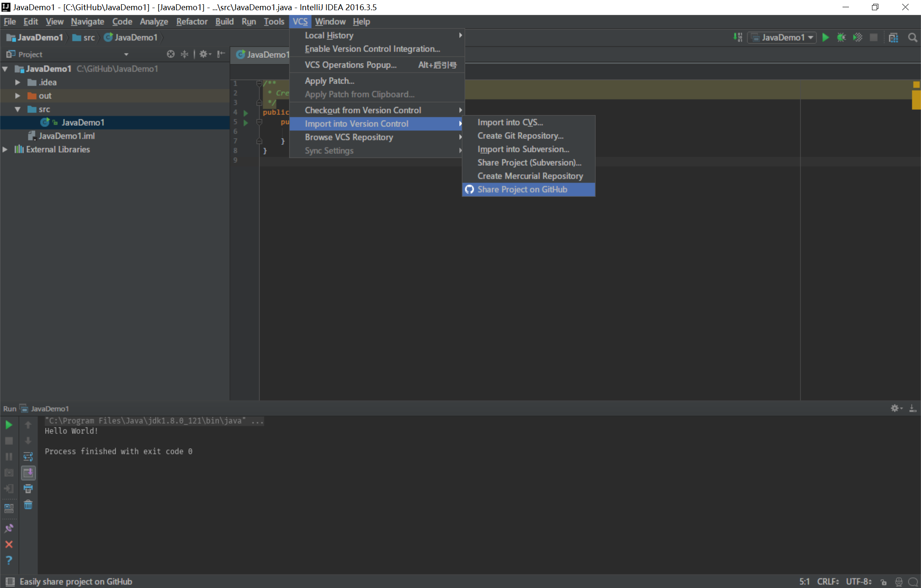The height and width of the screenshot is (588, 921).
Task: Collapse all in the Project panel
Action: [184, 54]
